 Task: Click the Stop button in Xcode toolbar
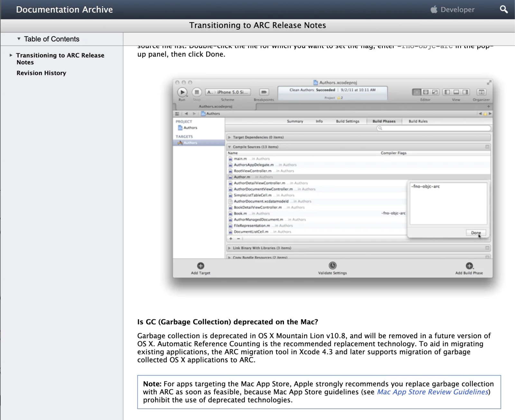(197, 92)
